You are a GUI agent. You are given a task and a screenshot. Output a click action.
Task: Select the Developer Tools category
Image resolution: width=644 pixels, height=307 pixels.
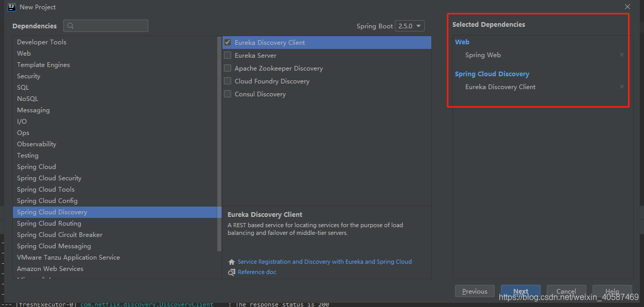pyautogui.click(x=115, y=42)
